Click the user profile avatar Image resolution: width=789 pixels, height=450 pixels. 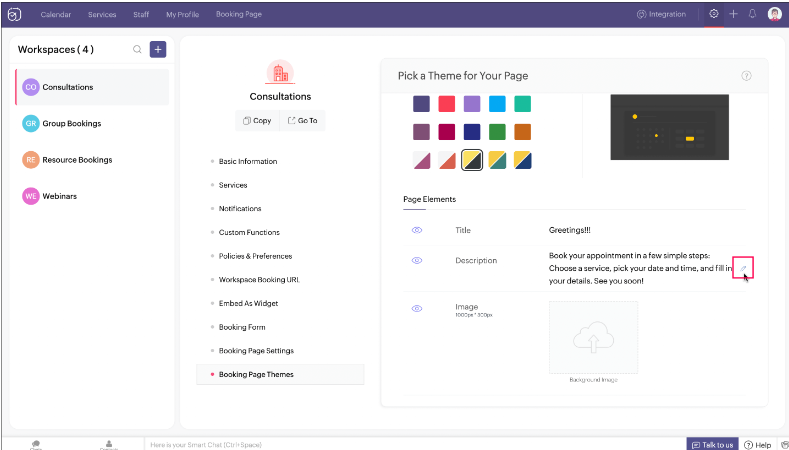pos(774,14)
